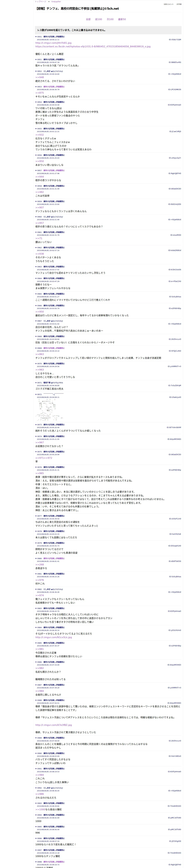This screenshot has width=186, height=868.
Task: Expand the arrow menu of post 0001
Action: pyautogui.click(x=36, y=37)
